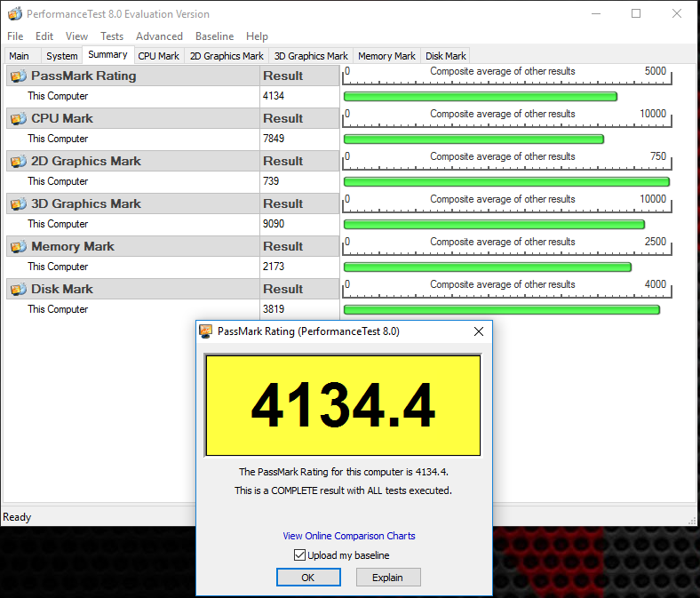Click the yellow 4134.4 score panel

pyautogui.click(x=343, y=405)
